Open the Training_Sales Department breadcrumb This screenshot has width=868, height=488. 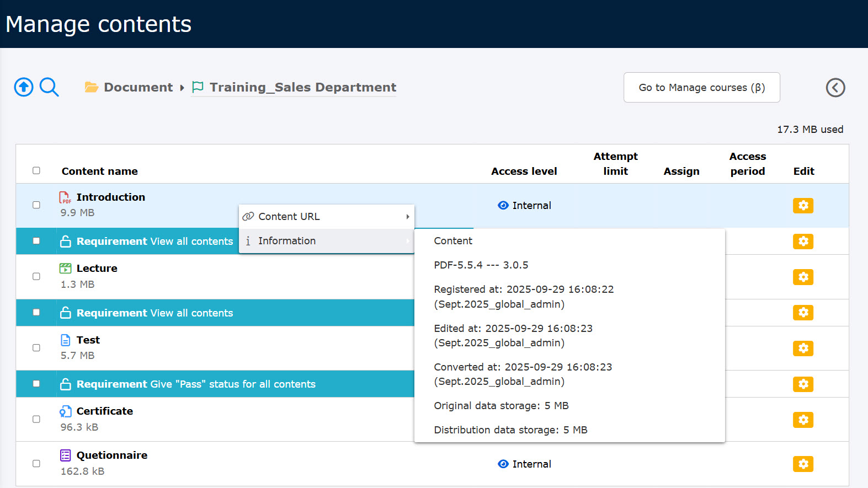click(302, 88)
